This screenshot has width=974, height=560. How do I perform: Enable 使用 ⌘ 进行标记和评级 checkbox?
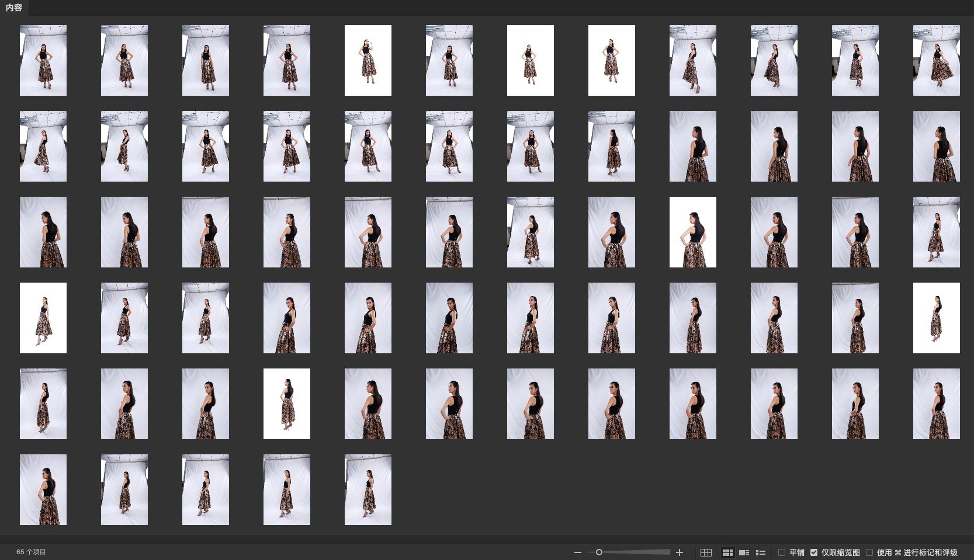pyautogui.click(x=869, y=552)
